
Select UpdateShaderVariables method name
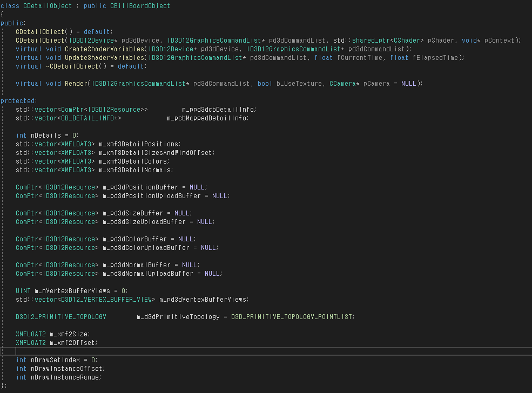105,58
